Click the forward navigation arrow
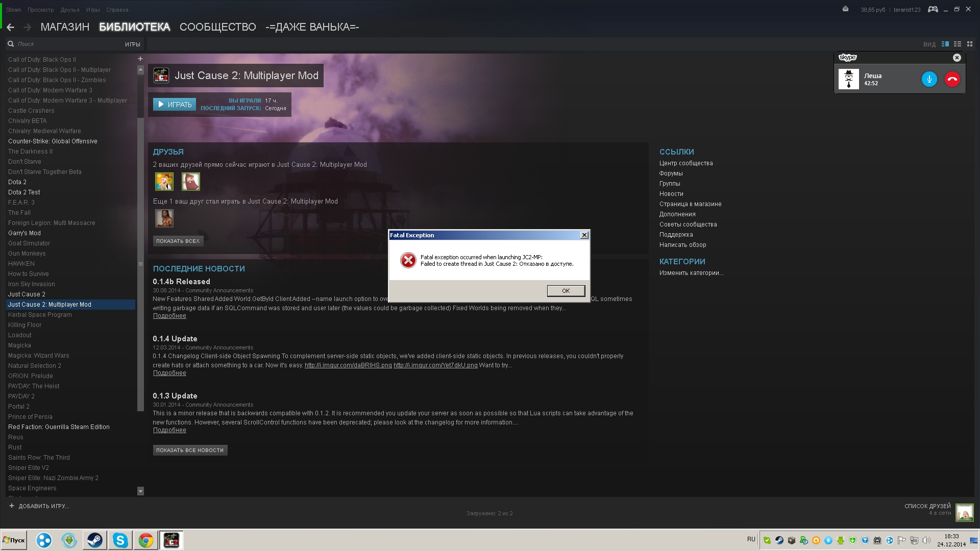Screen dimensions: 980x551 pos(28,27)
